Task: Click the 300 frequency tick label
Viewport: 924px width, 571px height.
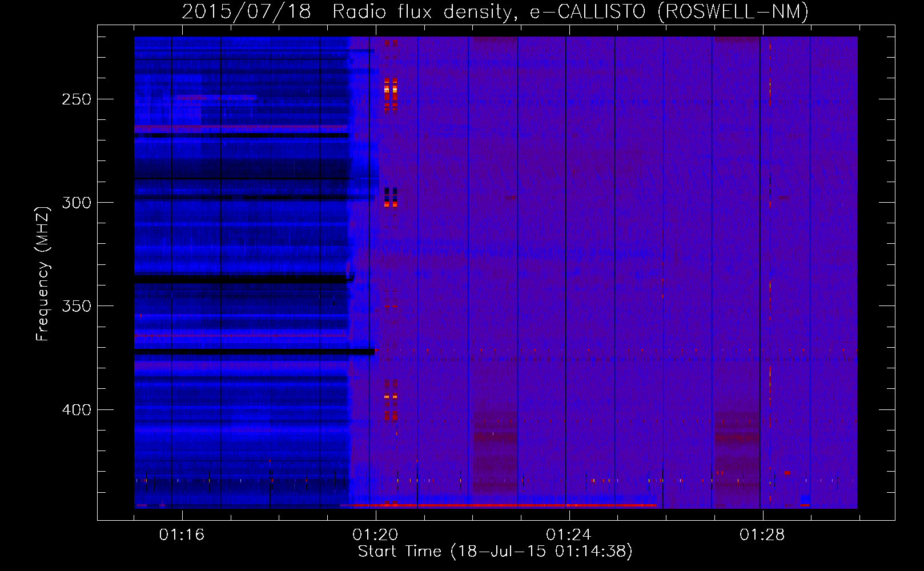Action: pos(77,203)
